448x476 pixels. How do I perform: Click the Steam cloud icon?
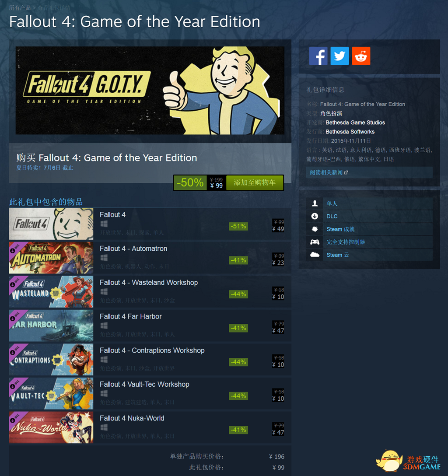pos(315,255)
